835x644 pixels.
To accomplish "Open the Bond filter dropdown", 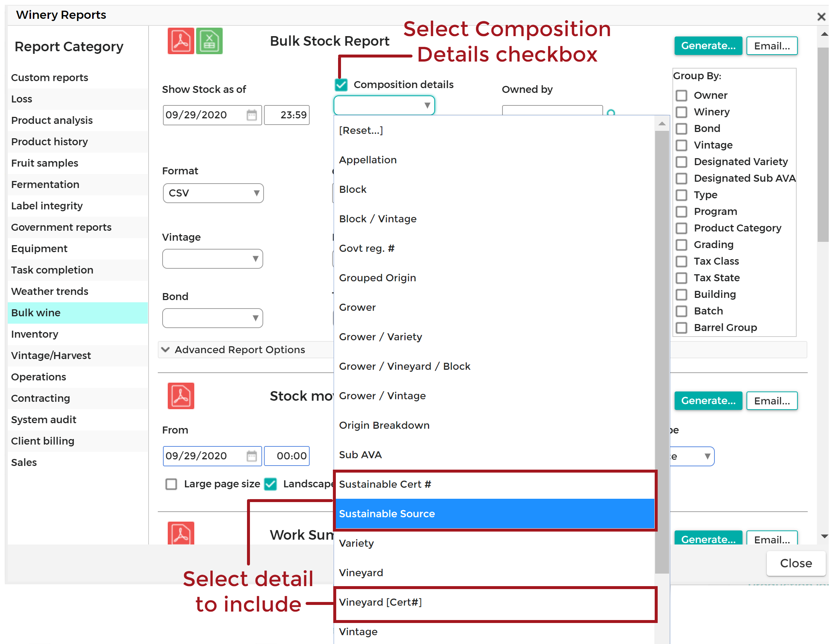I will (x=213, y=318).
